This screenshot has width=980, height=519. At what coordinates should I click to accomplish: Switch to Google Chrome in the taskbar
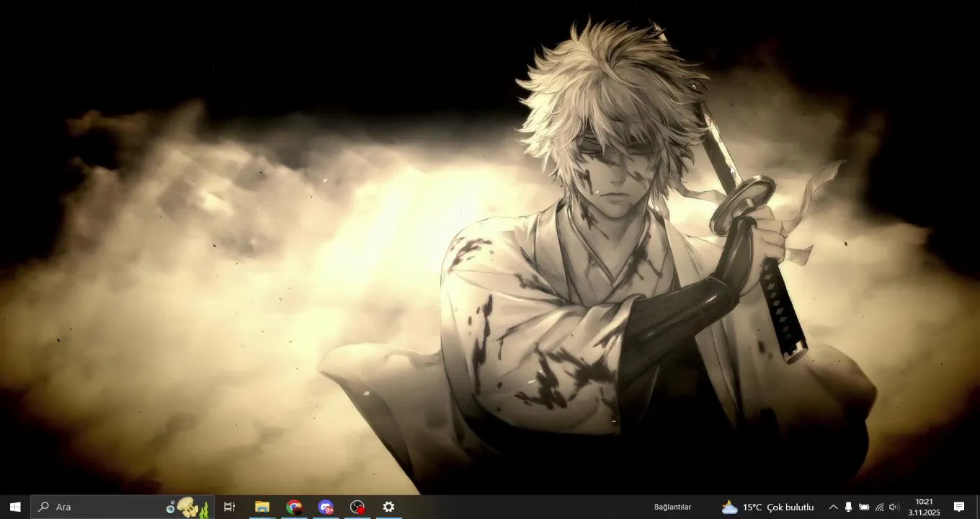coord(294,507)
